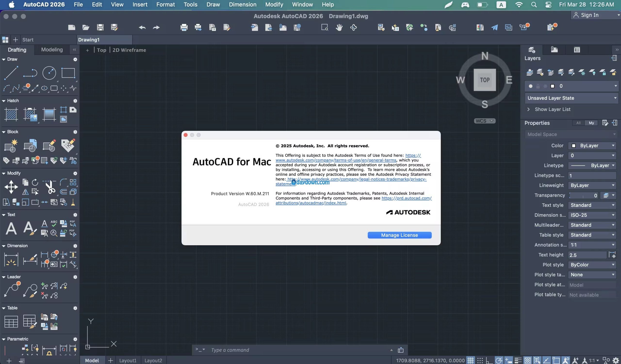Viewport: 621px width, 364px height.
Task: Toggle ortho mode in status bar
Action: click(x=490, y=360)
